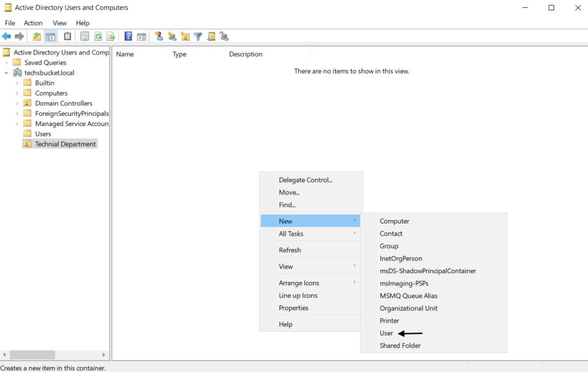588x372 pixels.
Task: Collapse the techsbucket.local domain node arrow
Action: (6, 73)
